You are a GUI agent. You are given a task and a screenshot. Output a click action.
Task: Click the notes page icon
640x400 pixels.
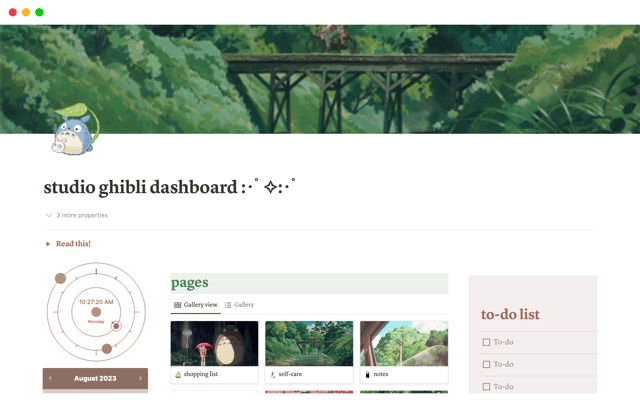367,374
